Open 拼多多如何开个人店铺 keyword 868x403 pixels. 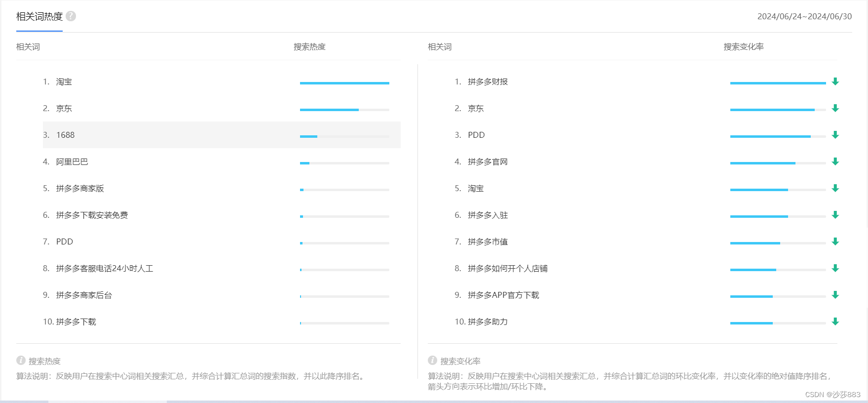tap(508, 269)
